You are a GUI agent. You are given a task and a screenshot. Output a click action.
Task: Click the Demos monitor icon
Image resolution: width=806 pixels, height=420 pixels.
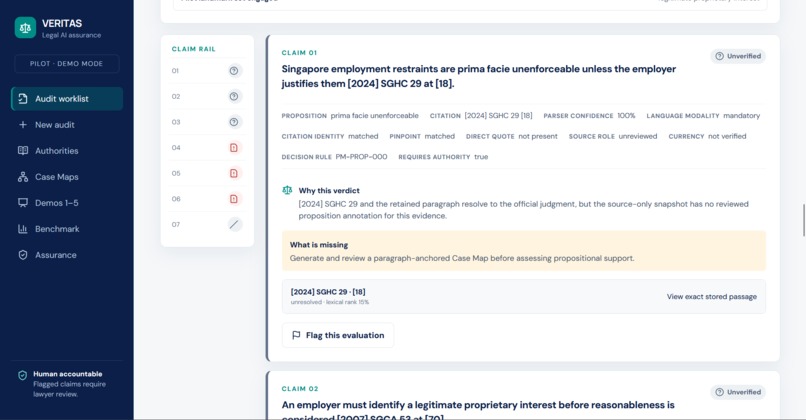click(x=23, y=203)
